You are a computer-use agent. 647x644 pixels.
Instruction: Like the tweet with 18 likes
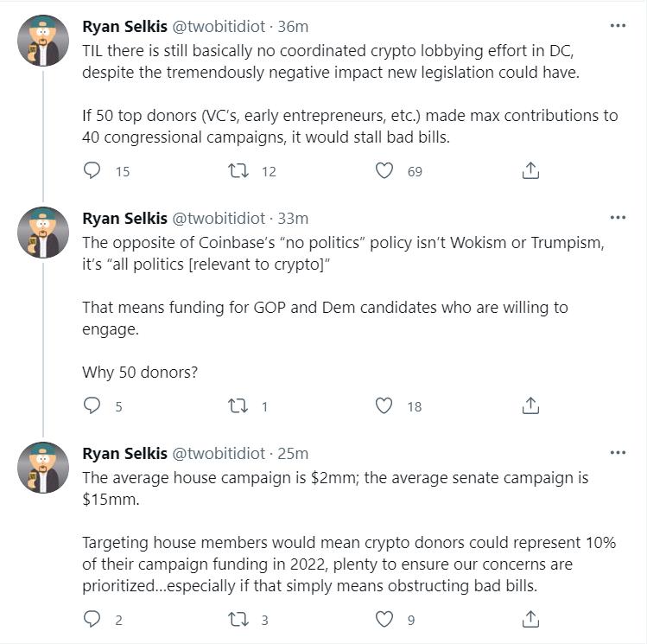coord(384,405)
